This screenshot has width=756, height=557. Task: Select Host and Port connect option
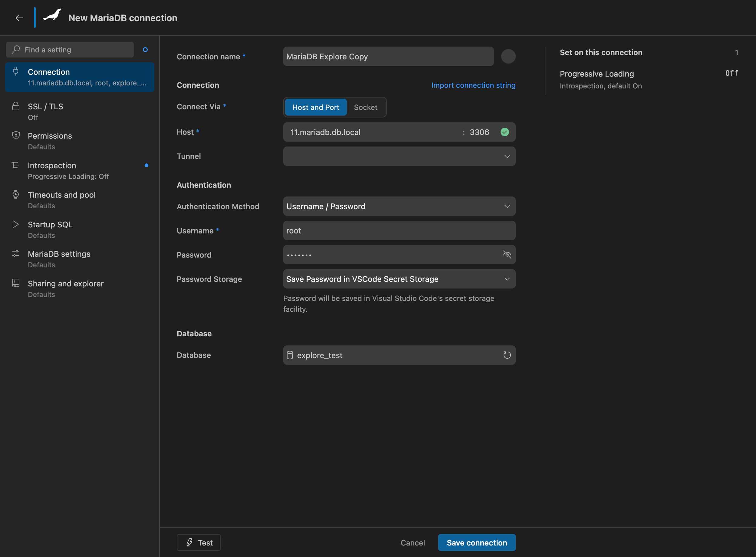pyautogui.click(x=315, y=107)
